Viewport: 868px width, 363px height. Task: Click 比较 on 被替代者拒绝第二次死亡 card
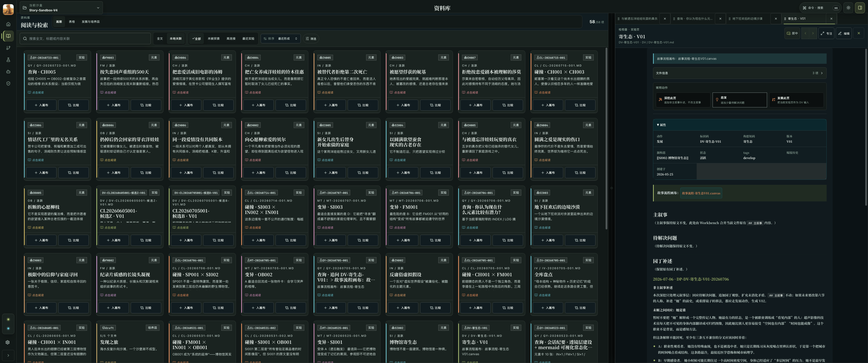coord(363,105)
